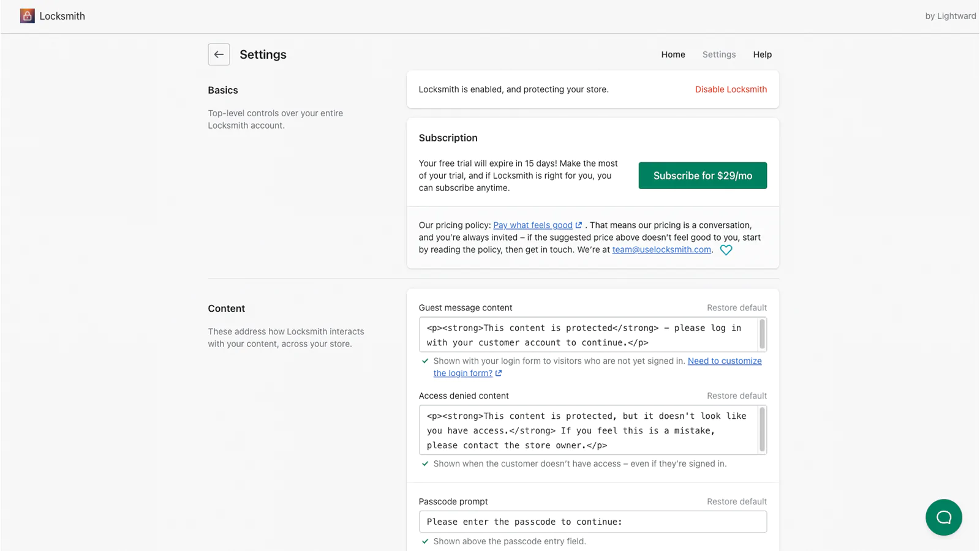Click the Basics section heading

(x=223, y=90)
